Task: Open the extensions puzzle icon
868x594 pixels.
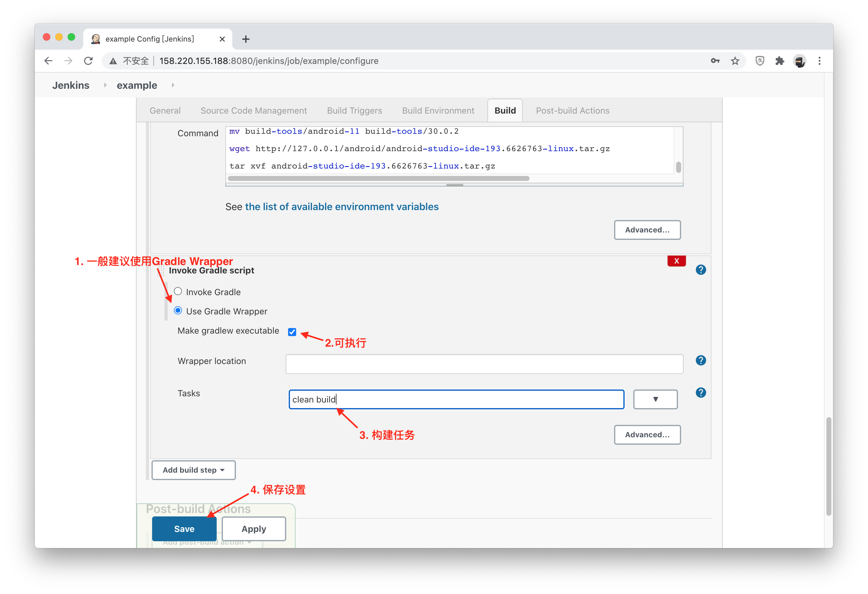Action: point(780,61)
